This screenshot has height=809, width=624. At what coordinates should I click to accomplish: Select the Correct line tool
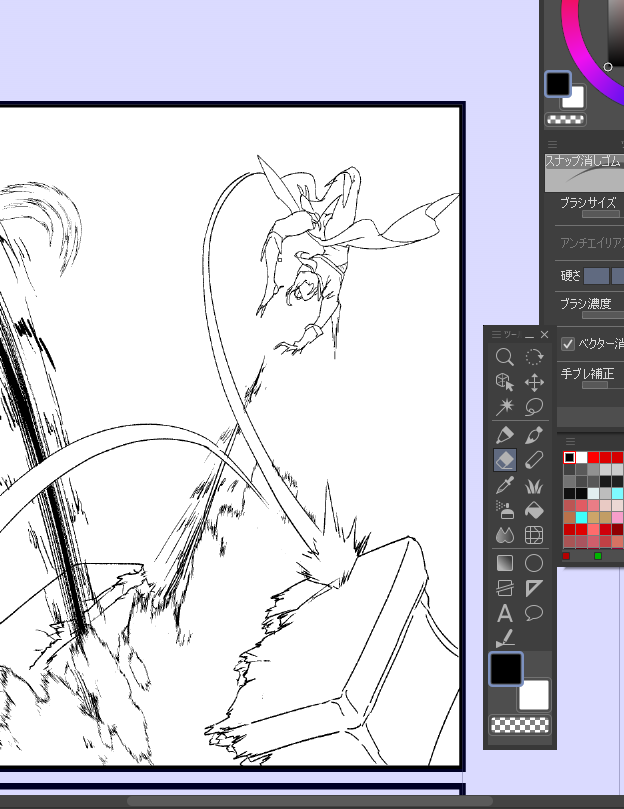click(x=504, y=638)
